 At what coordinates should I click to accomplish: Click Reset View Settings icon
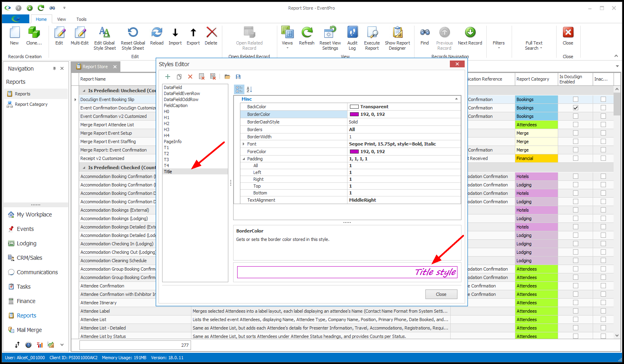(330, 32)
